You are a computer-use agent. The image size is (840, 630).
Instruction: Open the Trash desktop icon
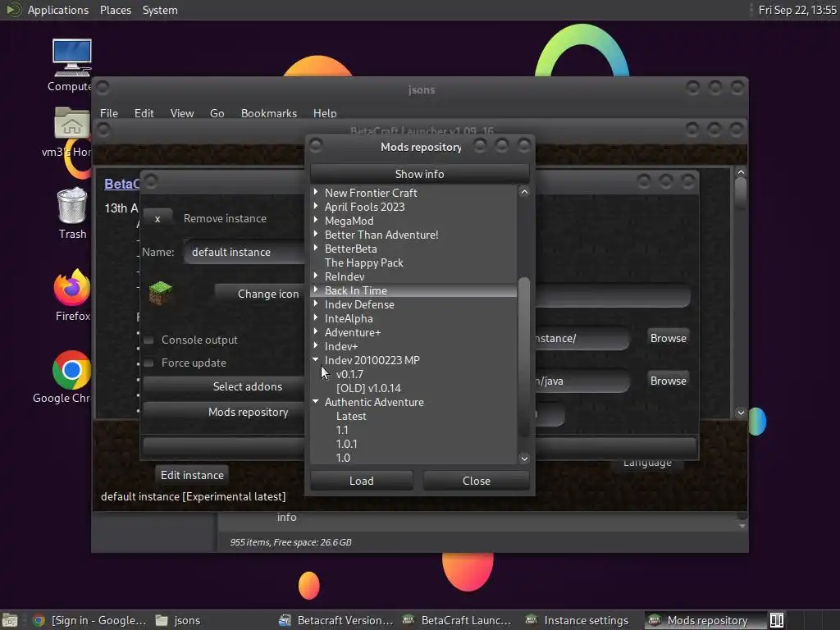click(72, 205)
